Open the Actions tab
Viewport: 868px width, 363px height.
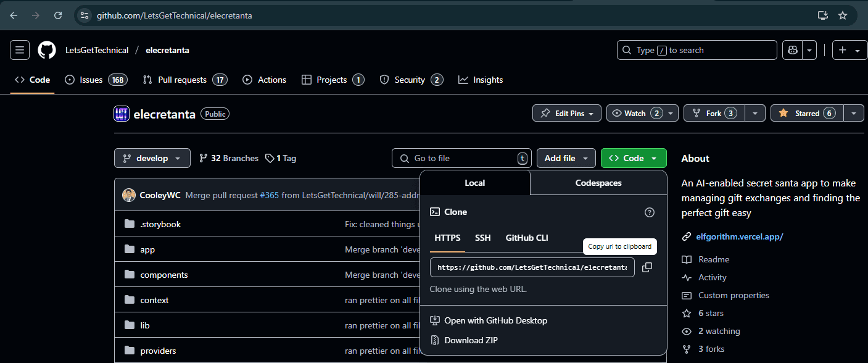click(265, 80)
